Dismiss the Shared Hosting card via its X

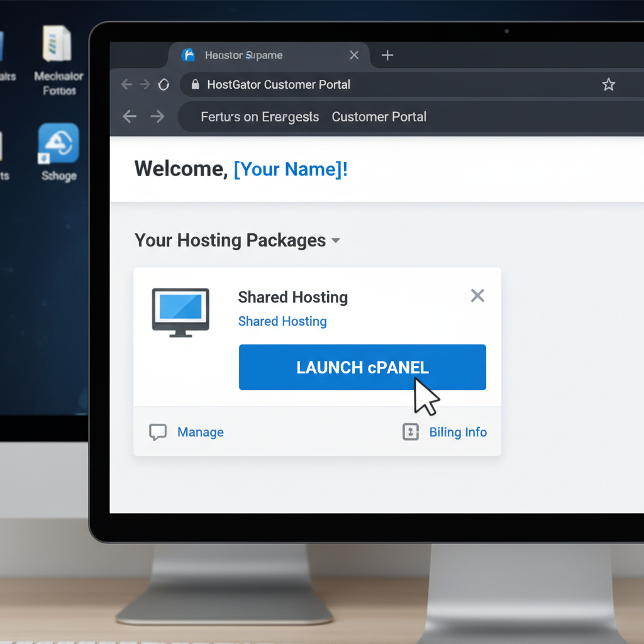[x=477, y=295]
